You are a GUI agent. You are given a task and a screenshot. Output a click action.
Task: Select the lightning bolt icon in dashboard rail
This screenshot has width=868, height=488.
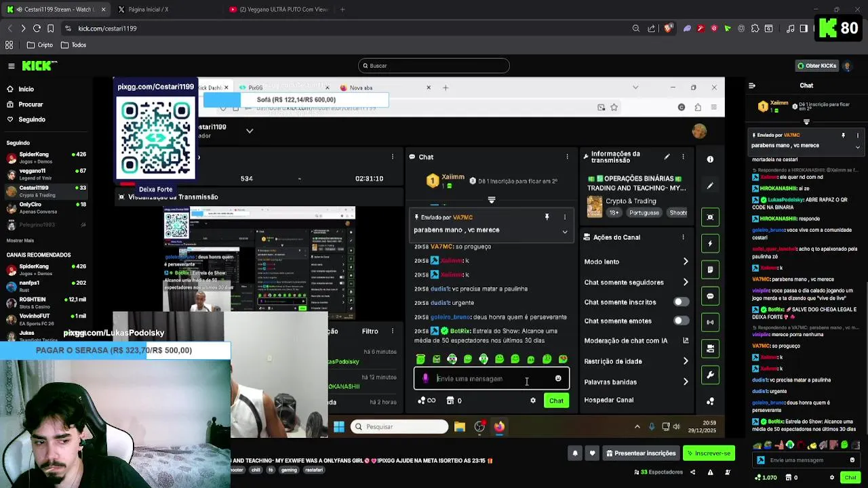click(x=710, y=243)
